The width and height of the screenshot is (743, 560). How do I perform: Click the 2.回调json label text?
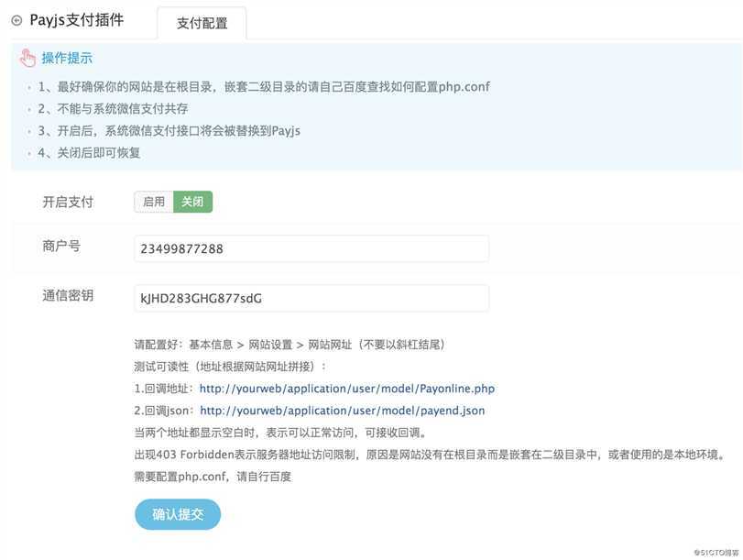tap(164, 411)
